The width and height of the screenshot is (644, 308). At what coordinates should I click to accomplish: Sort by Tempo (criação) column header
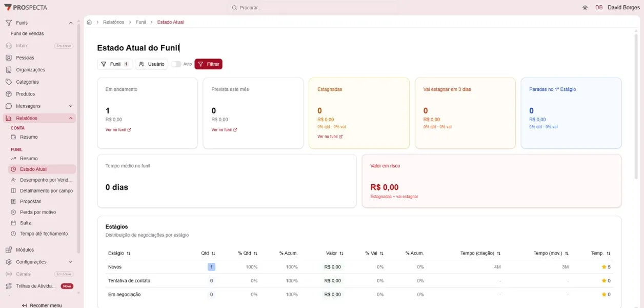(x=480, y=253)
